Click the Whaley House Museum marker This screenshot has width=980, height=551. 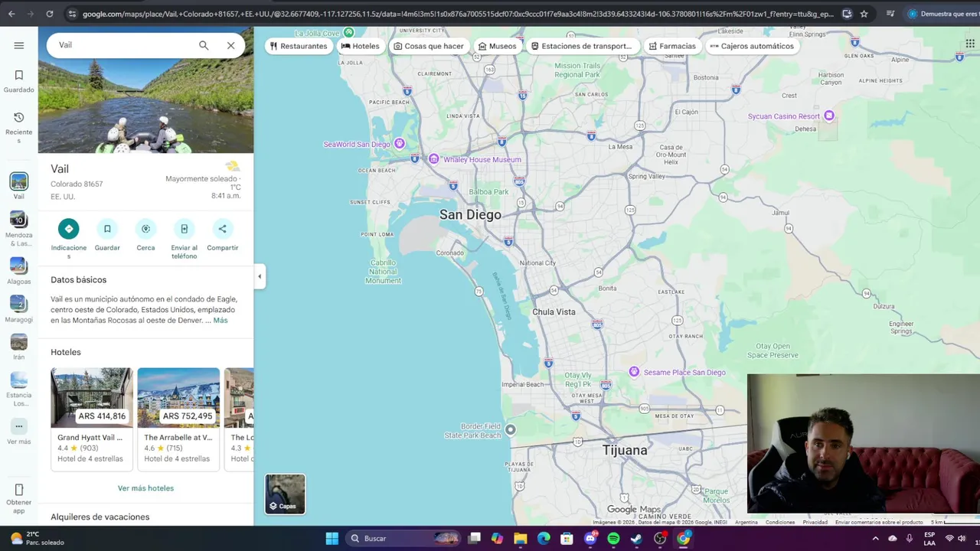433,159
